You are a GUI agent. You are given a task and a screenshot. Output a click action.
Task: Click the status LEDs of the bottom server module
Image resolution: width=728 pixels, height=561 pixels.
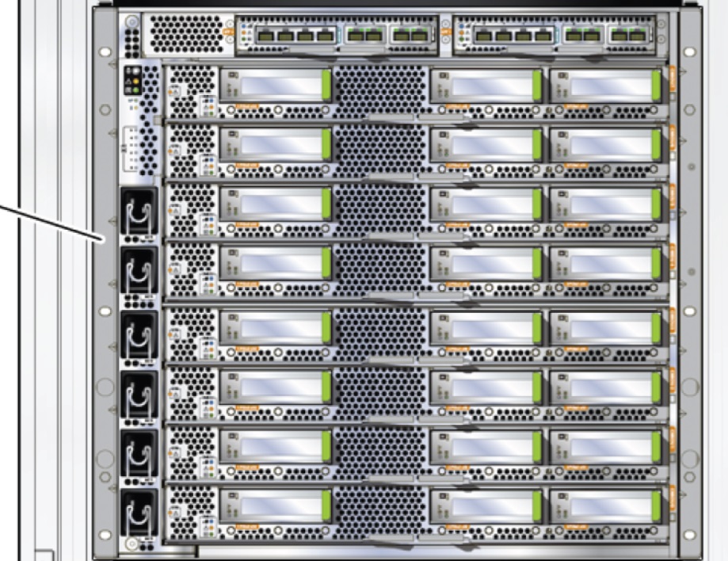(208, 526)
